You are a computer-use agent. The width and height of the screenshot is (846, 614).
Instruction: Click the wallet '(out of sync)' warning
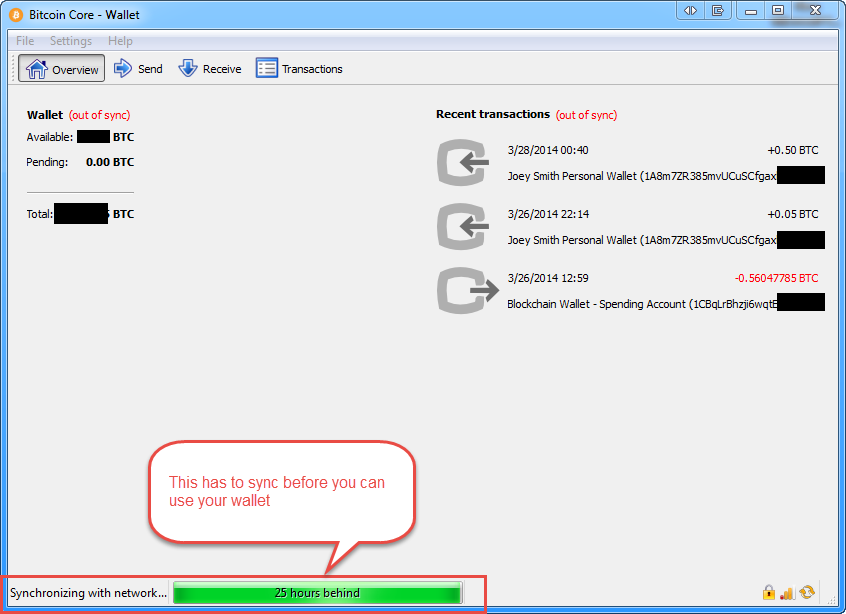99,115
